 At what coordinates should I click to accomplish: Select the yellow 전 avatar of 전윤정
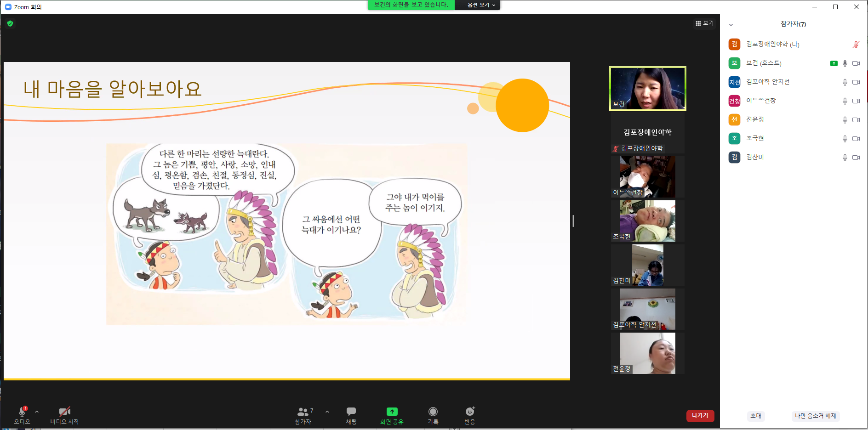tap(734, 119)
